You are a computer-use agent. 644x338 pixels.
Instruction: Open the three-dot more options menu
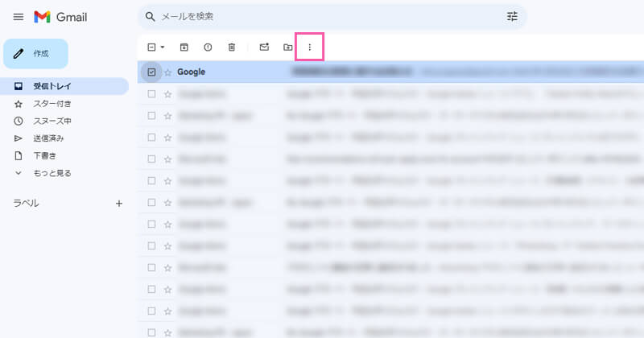pos(310,47)
